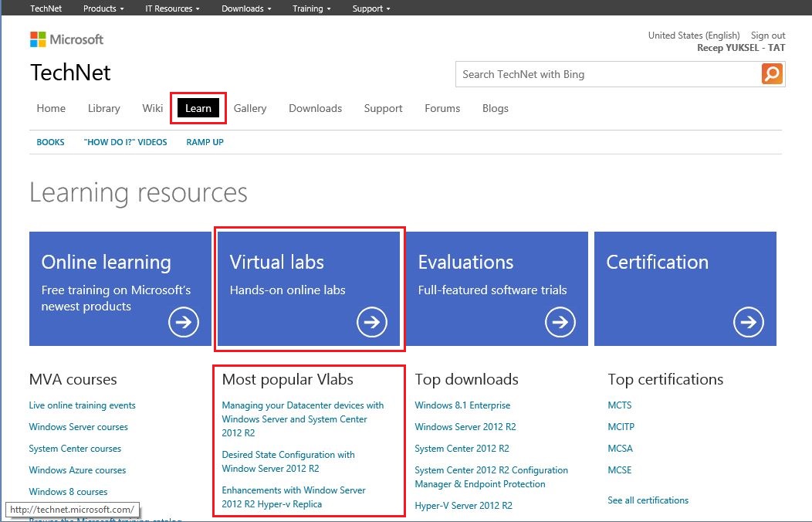Click the See all certifications link
This screenshot has height=522, width=812.
click(648, 500)
